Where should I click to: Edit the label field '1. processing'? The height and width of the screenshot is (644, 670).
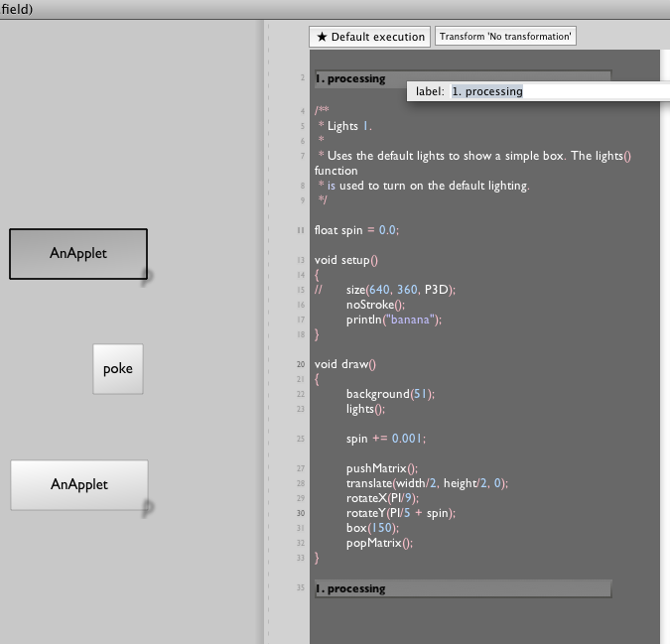click(560, 91)
